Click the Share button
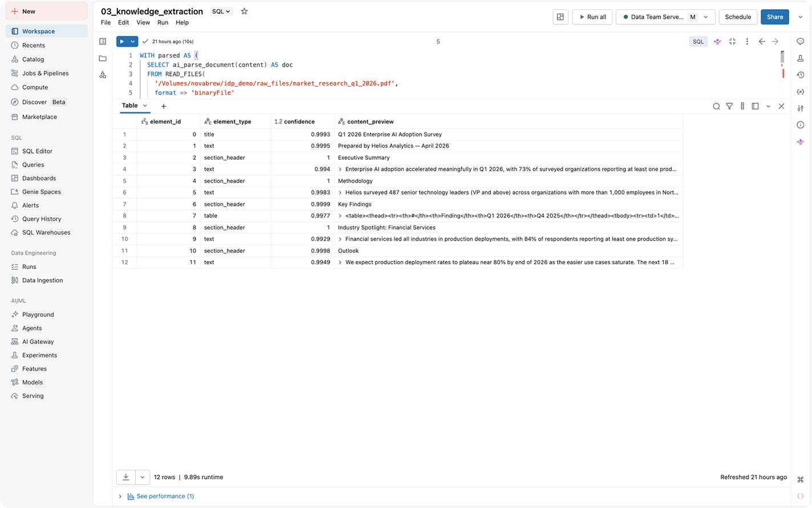 [775, 17]
